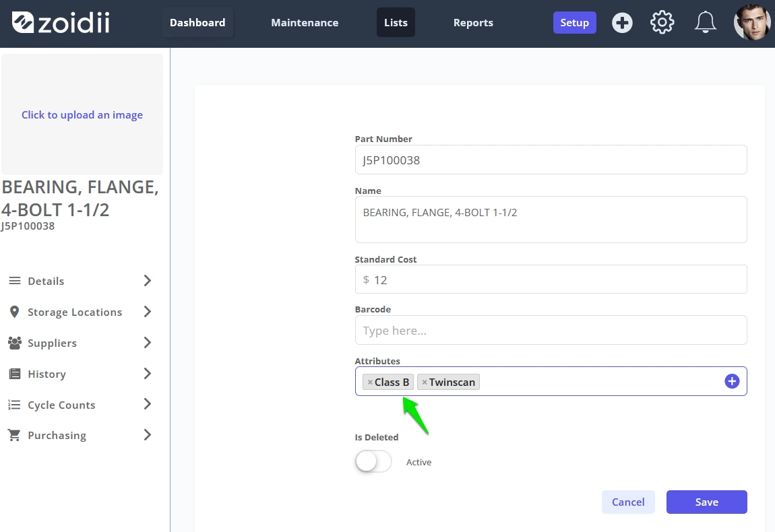The image size is (775, 532).
Task: Open the notifications bell
Action: click(x=706, y=22)
